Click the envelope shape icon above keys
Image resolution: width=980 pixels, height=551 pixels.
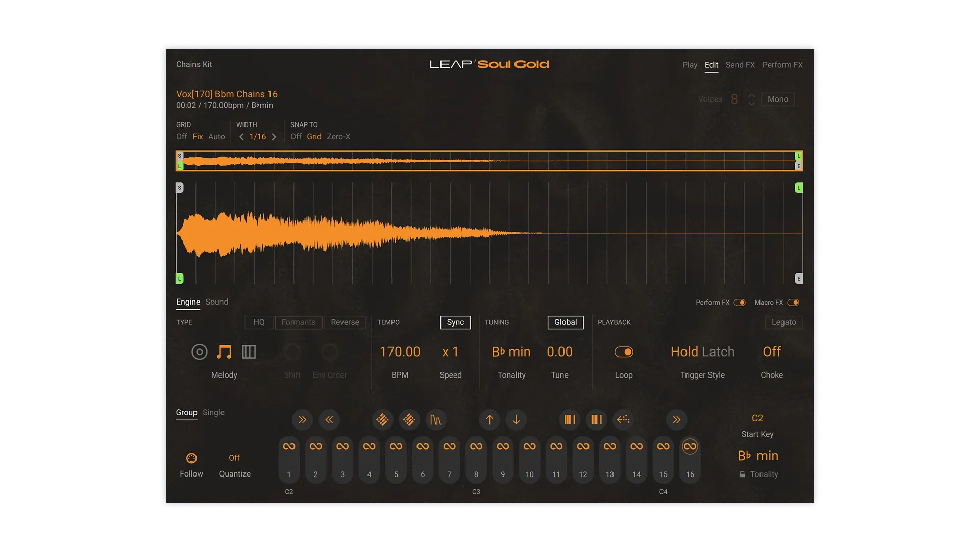point(435,420)
